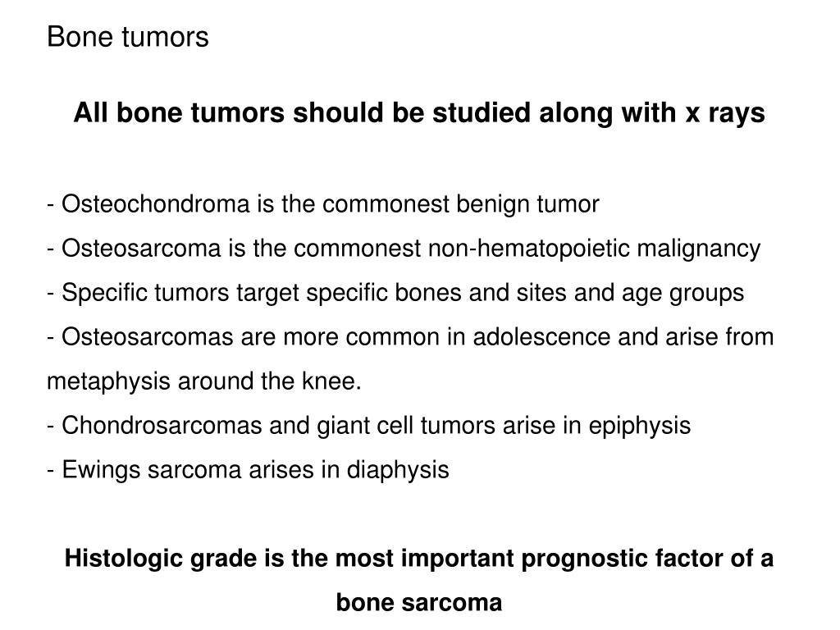The height and width of the screenshot is (630, 840).
Task: Select the Ewings sarcoma bullet line
Action: tap(248, 470)
